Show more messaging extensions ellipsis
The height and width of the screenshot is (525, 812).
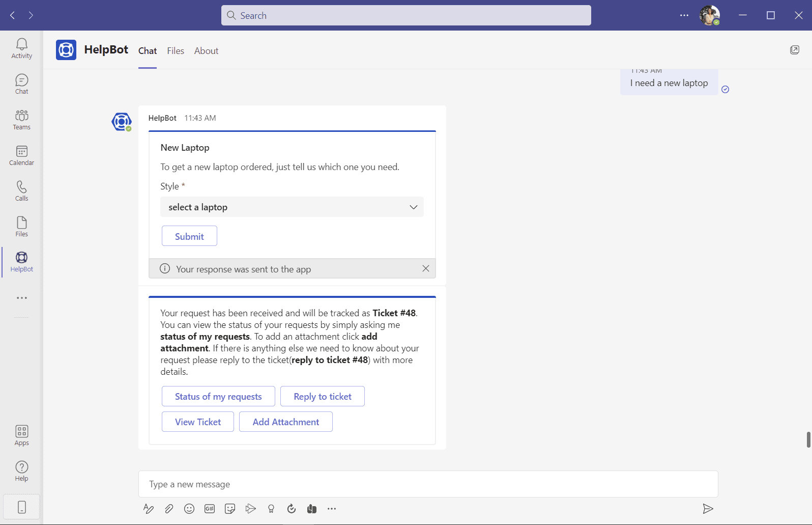(x=332, y=509)
